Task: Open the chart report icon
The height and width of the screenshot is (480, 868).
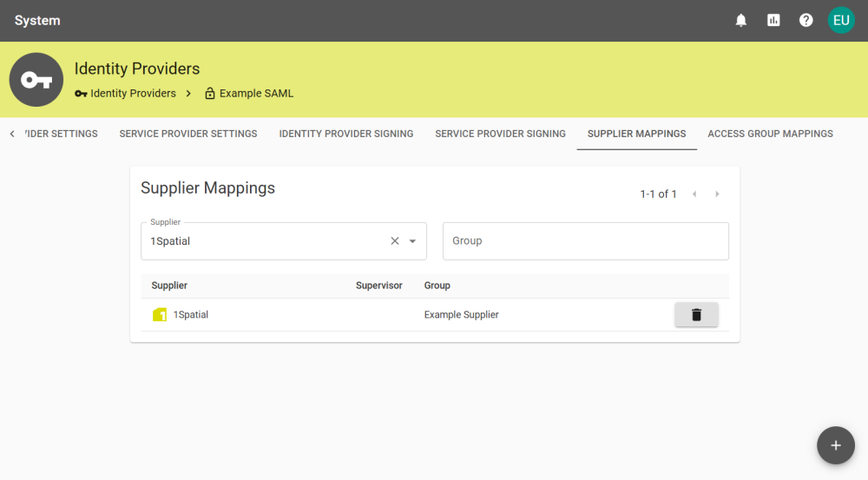Action: pyautogui.click(x=773, y=21)
